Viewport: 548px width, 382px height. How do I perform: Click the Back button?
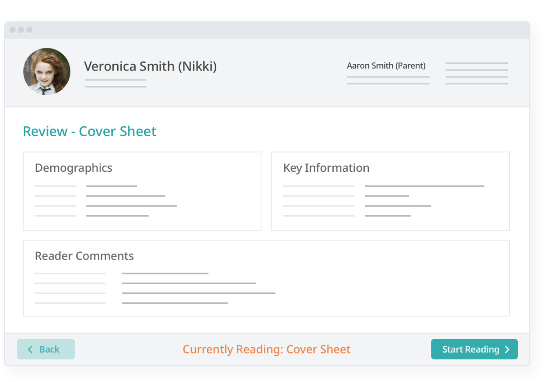[46, 349]
